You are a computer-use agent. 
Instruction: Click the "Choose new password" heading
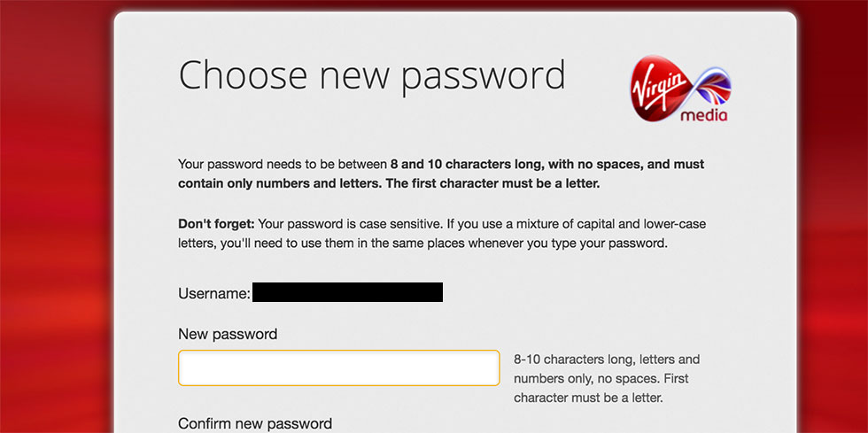(372, 75)
